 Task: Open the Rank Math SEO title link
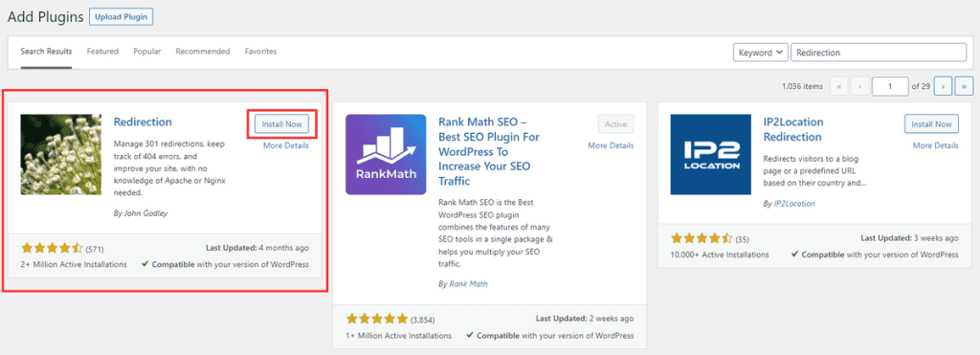pos(489,152)
